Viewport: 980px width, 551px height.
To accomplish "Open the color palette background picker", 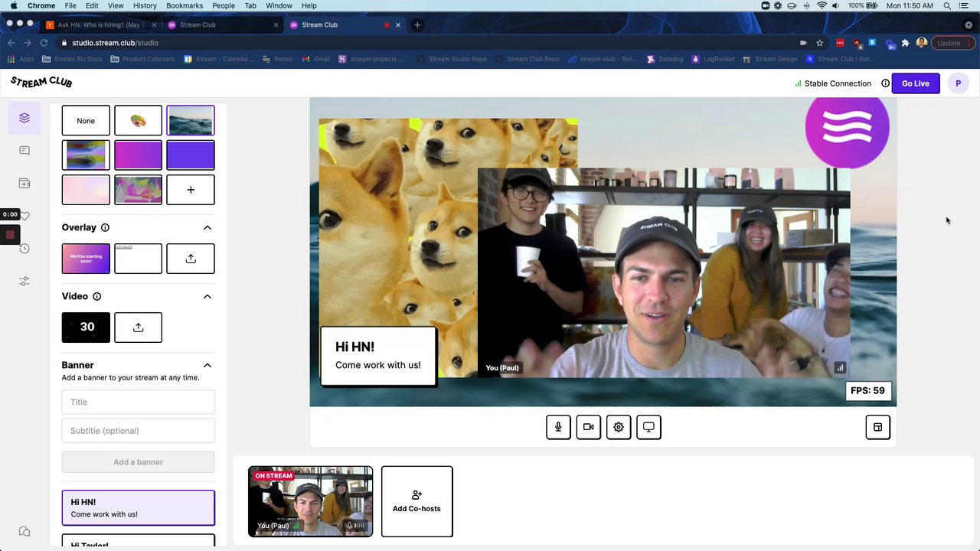I will pyautogui.click(x=138, y=121).
